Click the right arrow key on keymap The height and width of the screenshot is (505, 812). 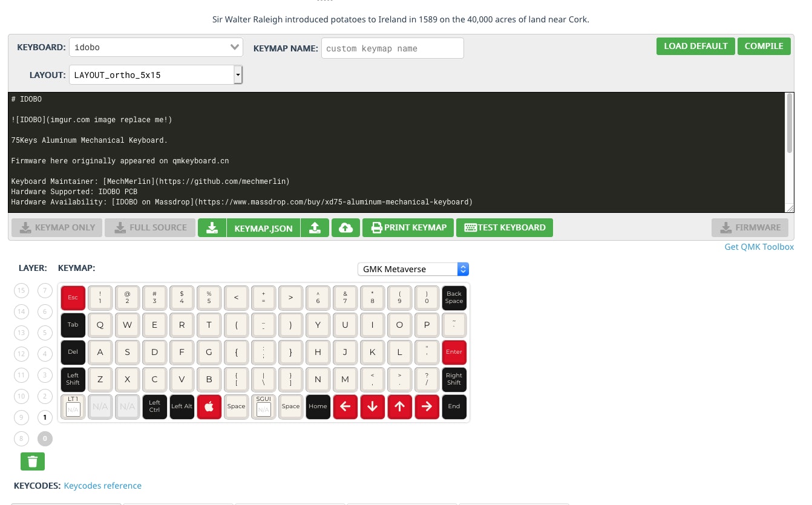(x=427, y=406)
